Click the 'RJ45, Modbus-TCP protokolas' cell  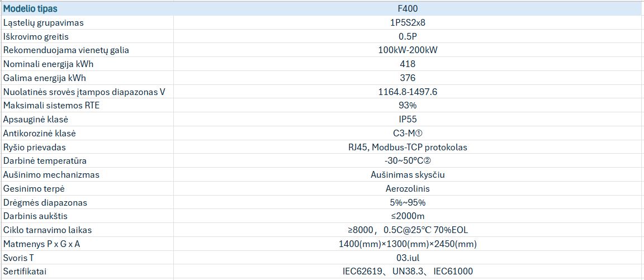pos(408,147)
